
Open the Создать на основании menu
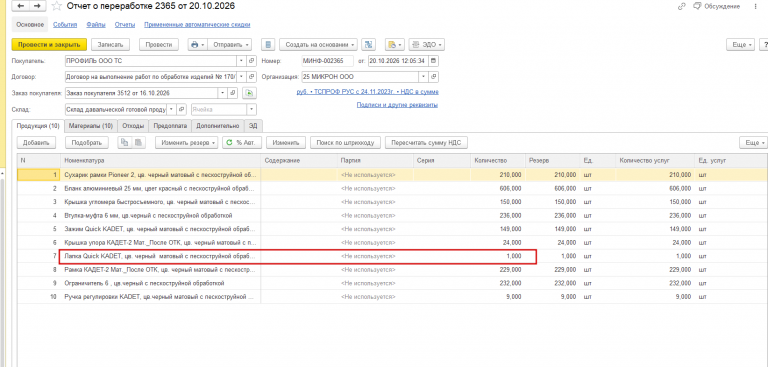pos(318,45)
